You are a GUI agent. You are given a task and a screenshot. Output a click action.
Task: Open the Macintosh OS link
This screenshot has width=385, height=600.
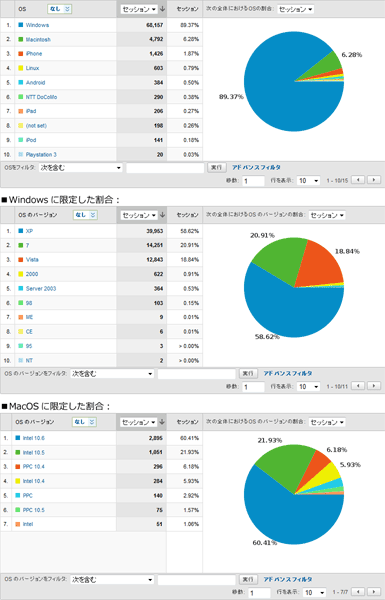pyautogui.click(x=38, y=39)
